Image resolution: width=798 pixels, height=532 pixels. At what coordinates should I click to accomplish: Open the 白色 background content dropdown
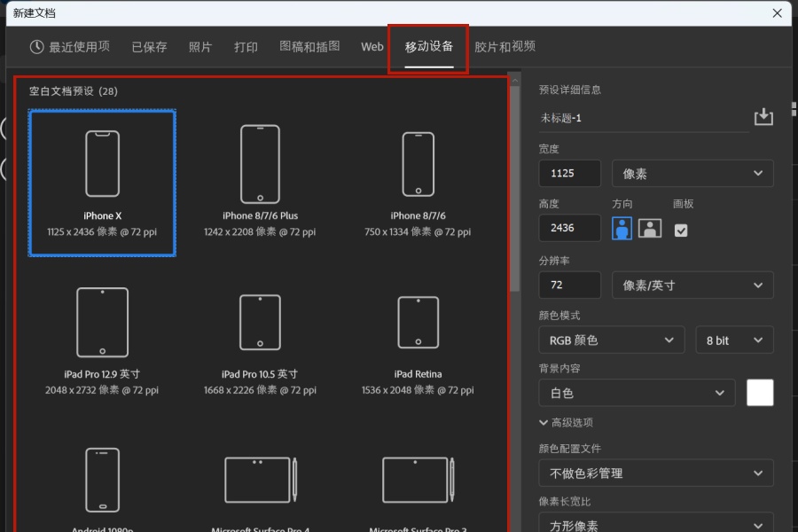[637, 393]
